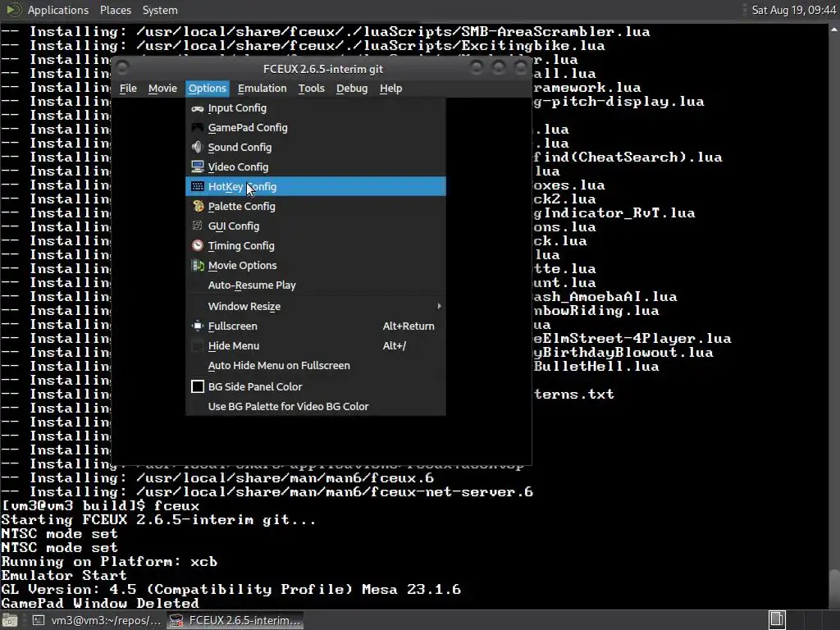Open the FCEUX window menu button

click(122, 67)
